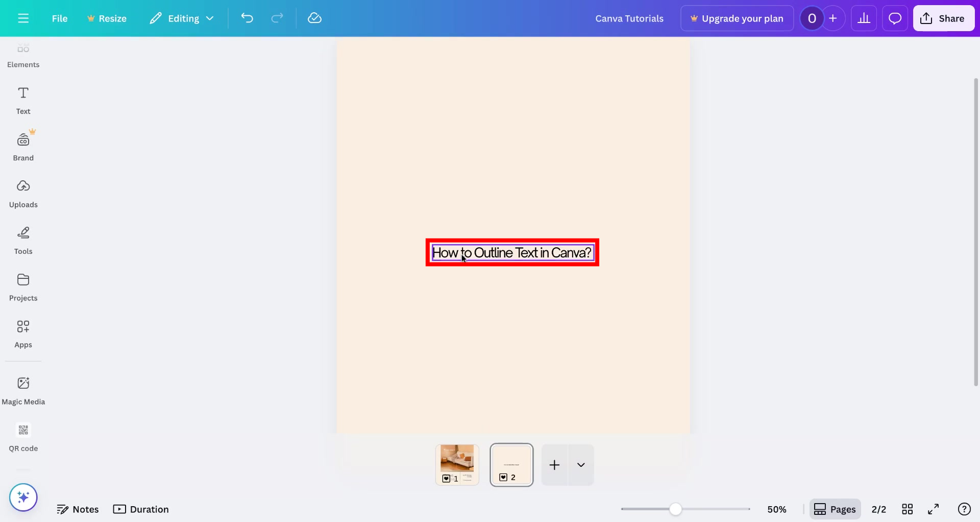This screenshot has height=522, width=980.
Task: Open the analytics bar chart icon
Action: (x=864, y=18)
